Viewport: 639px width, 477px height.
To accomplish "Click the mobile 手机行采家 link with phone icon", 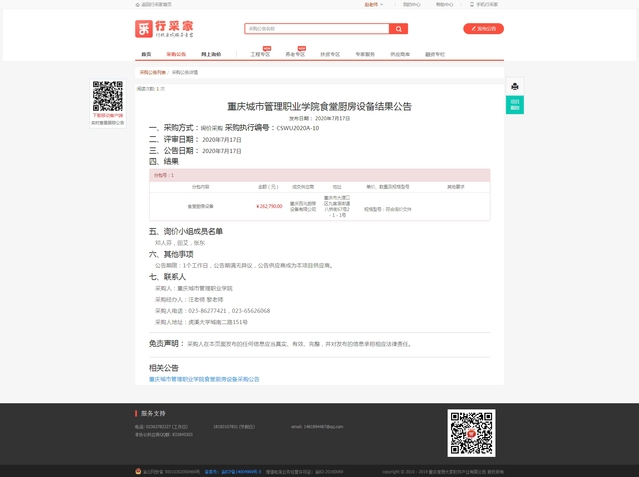I will 484,4.
